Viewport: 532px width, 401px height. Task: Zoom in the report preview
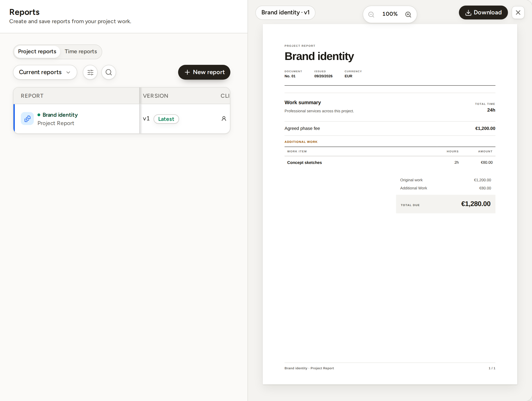click(408, 14)
